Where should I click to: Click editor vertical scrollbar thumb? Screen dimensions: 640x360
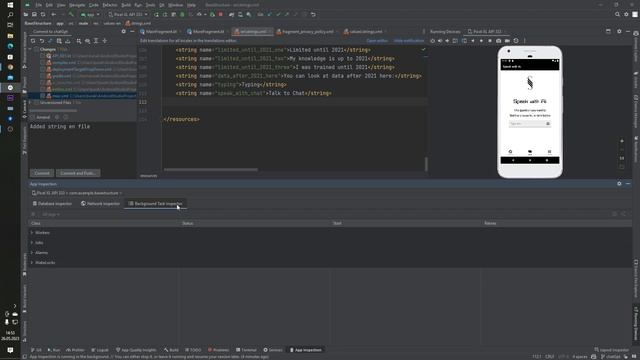[426, 164]
